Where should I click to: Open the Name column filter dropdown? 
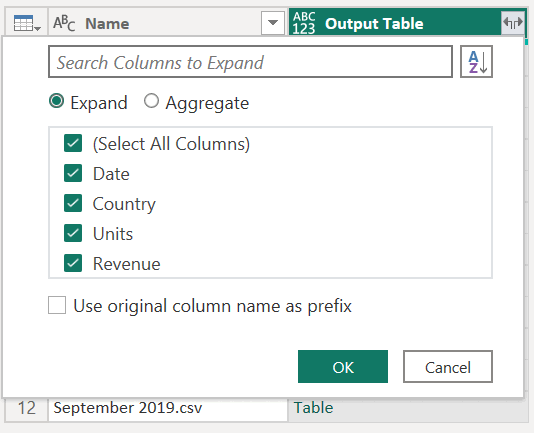[272, 23]
